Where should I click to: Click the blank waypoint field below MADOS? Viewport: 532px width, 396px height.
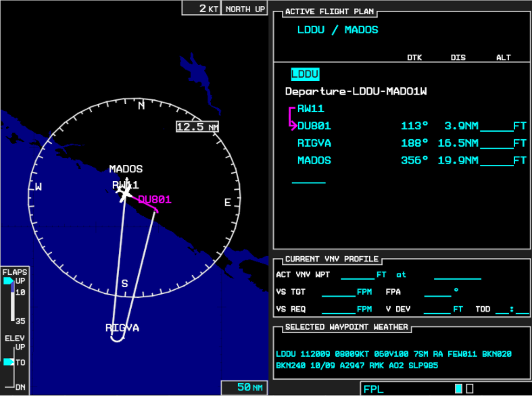pos(308,178)
